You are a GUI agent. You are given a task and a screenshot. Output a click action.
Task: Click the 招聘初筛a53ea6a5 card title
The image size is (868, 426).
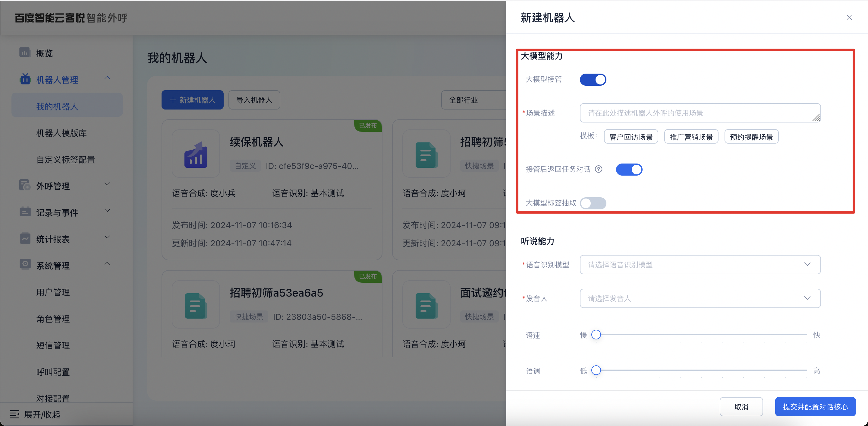point(276,292)
